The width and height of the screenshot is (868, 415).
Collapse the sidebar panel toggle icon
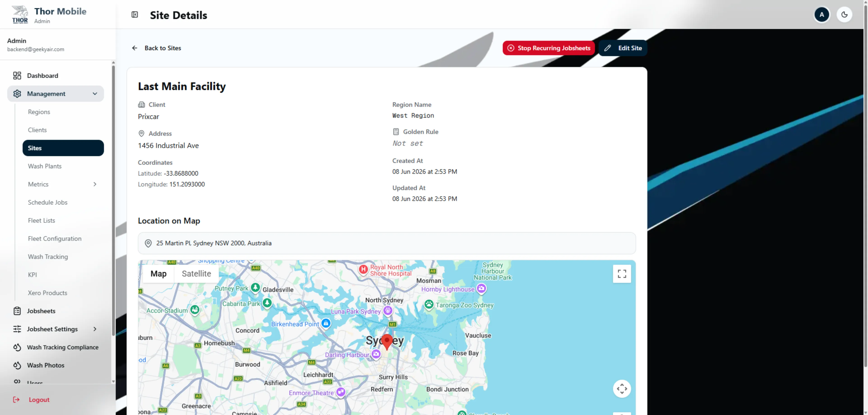(x=135, y=14)
